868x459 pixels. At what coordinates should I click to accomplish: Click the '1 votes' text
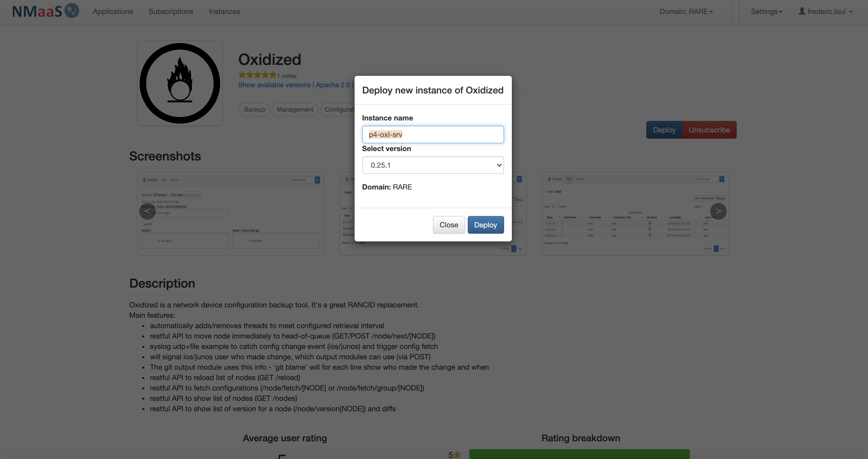(287, 76)
